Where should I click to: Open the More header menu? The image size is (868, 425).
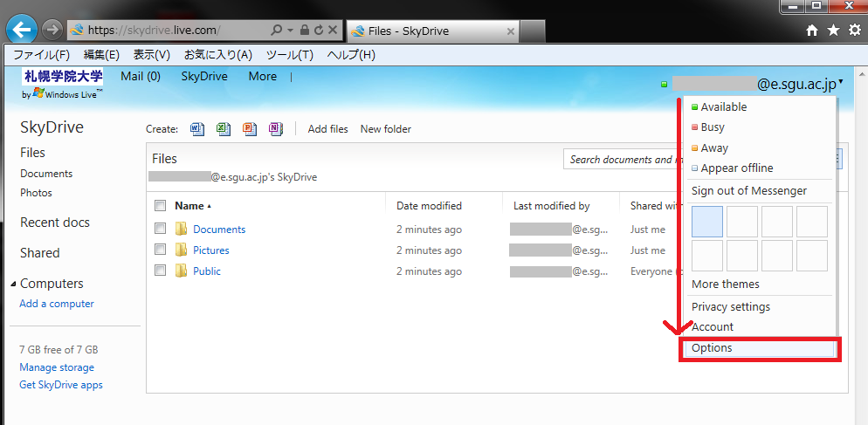pos(262,77)
